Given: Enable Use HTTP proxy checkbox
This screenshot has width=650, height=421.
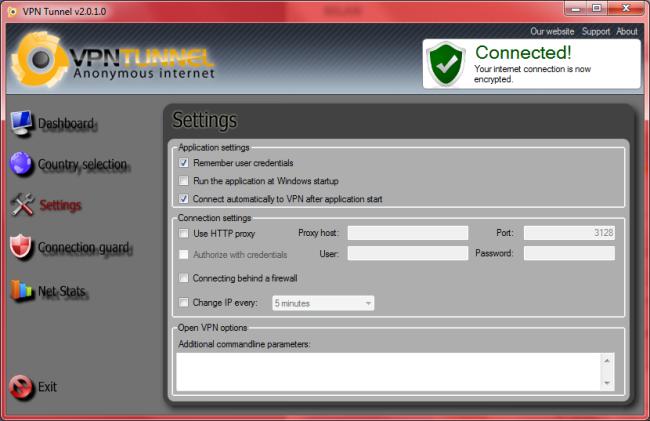Looking at the screenshot, I should tap(183, 233).
